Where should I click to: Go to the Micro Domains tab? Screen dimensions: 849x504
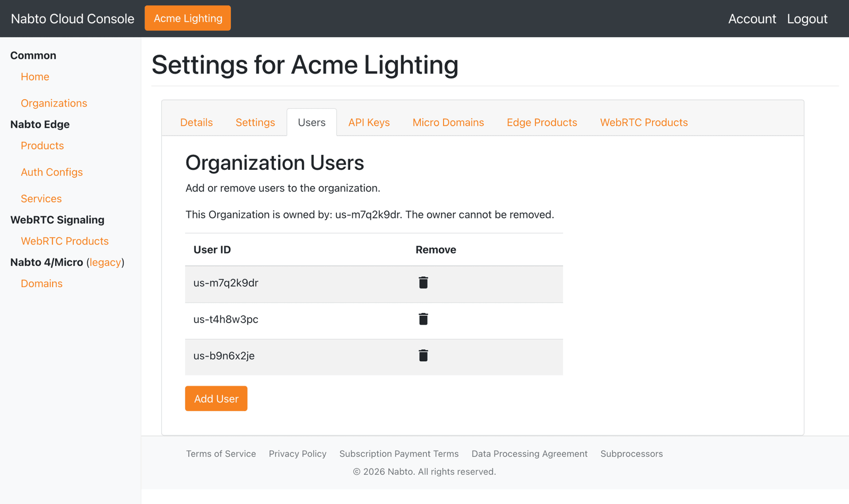click(448, 123)
